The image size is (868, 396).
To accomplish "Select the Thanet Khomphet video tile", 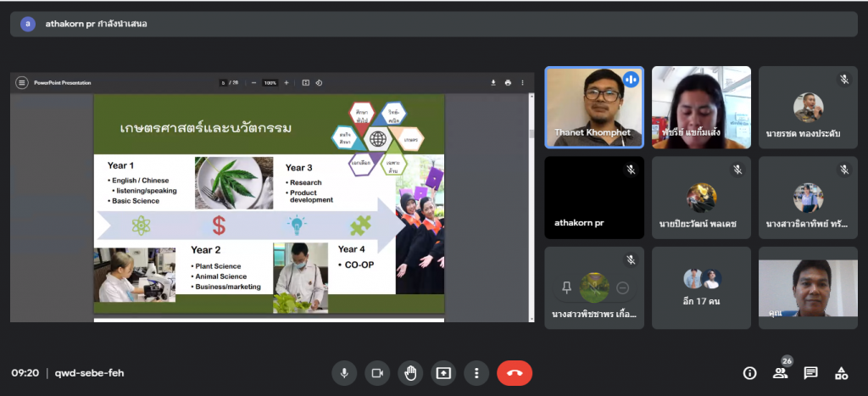I will pyautogui.click(x=593, y=107).
